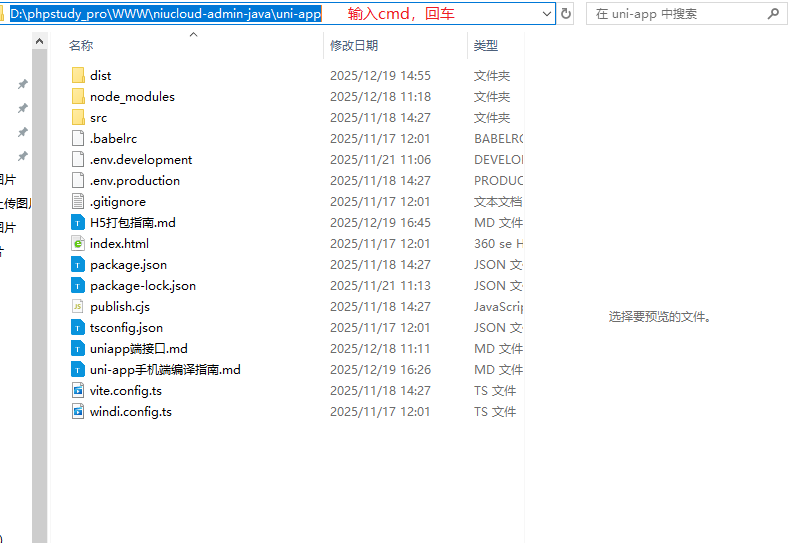801x543 pixels.
Task: Click the .env.development file icon
Action: tap(78, 159)
